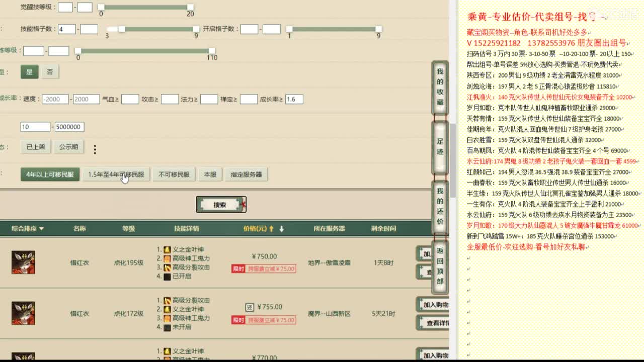Click 地界--傲雪凌霜 server text
The width and height of the screenshot is (644, 362).
329,262
